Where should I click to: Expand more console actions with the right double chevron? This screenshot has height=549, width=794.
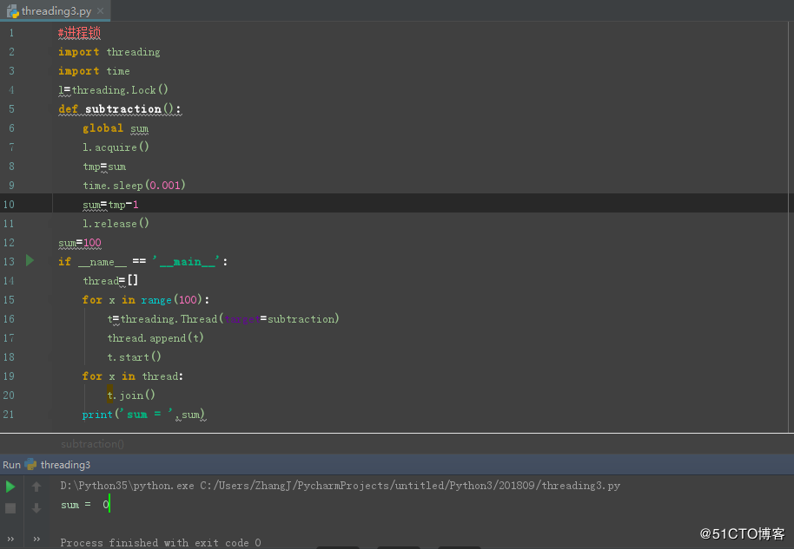pos(36,539)
